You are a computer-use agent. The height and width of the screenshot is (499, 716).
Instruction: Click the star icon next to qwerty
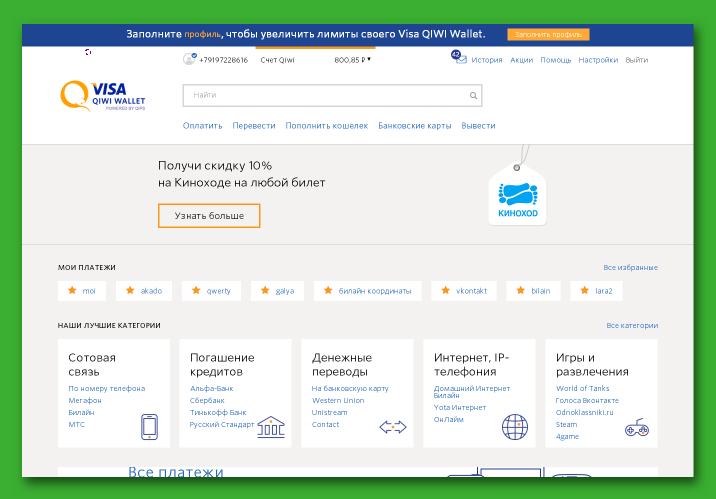tap(196, 290)
